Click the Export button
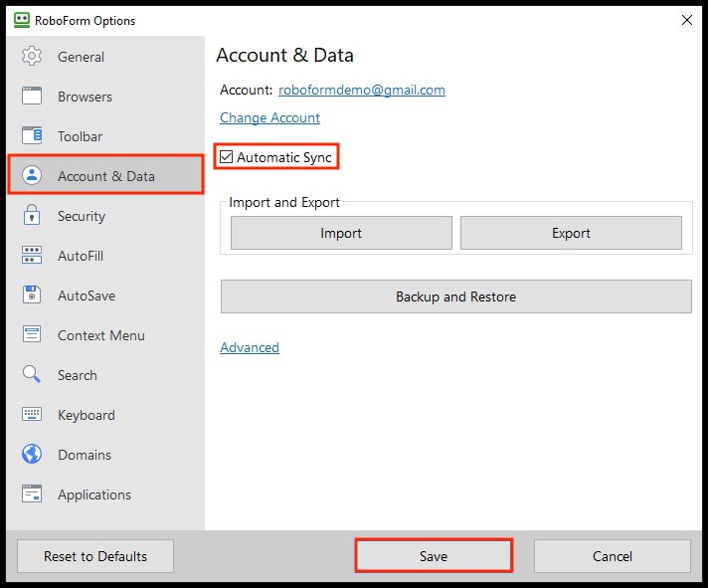708x588 pixels. [x=571, y=233]
